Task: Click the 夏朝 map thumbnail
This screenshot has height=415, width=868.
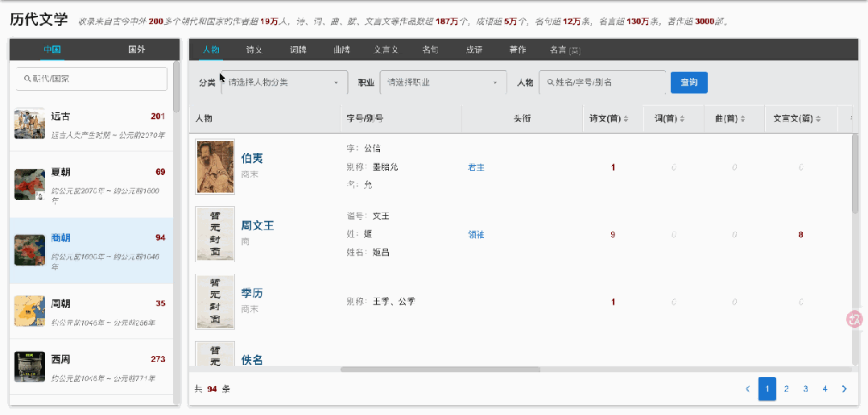Action: point(30,185)
